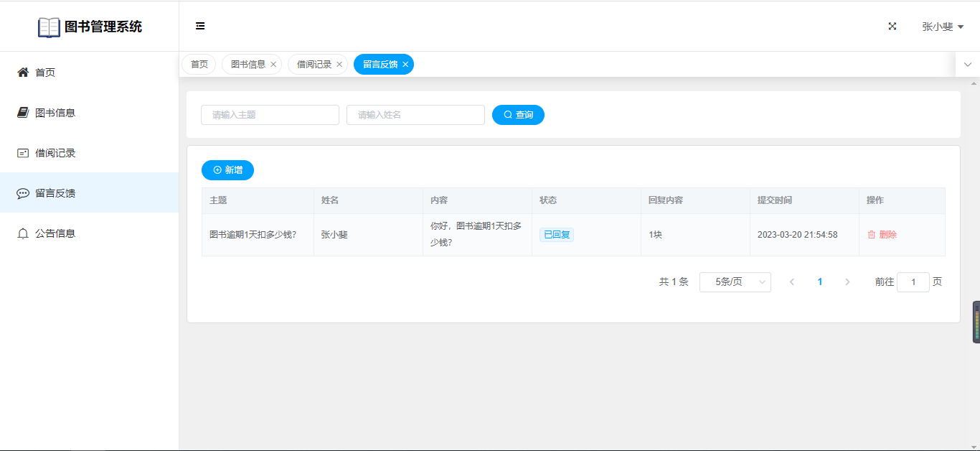The width and height of the screenshot is (980, 451).
Task: Click the 前往 page number input box
Action: coord(913,282)
